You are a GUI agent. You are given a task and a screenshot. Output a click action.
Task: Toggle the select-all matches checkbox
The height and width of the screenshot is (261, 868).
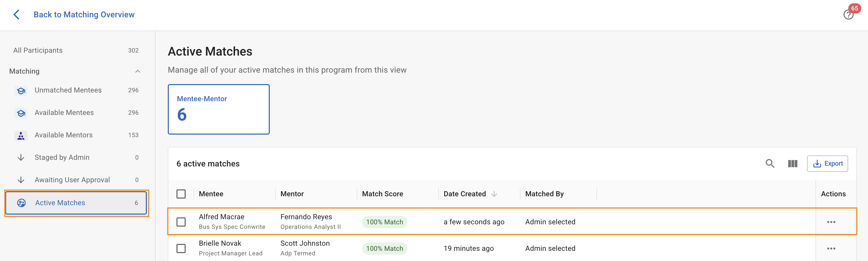click(x=181, y=194)
